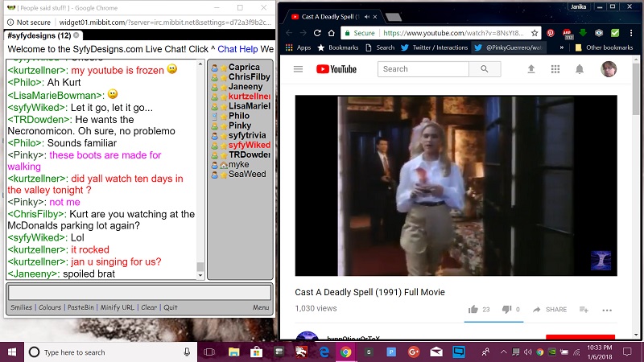
Task: Click the YouTube search magnifier button
Action: [485, 69]
